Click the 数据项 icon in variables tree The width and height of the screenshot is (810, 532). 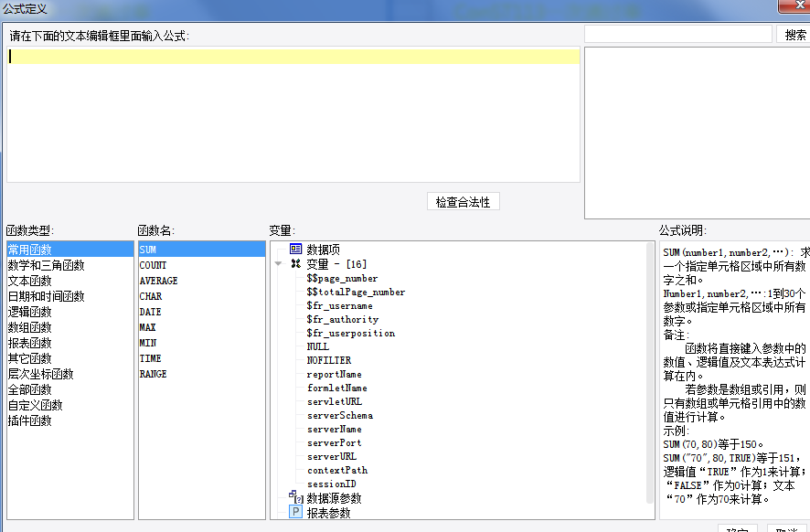(x=295, y=249)
